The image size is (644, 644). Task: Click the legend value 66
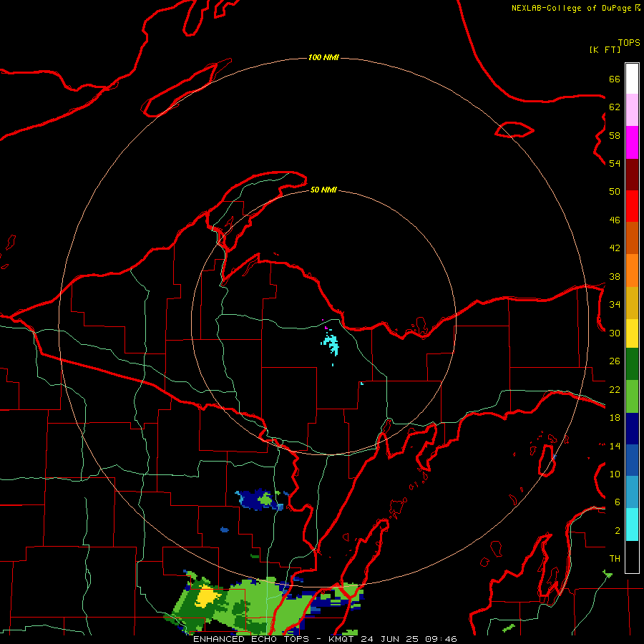615,79
